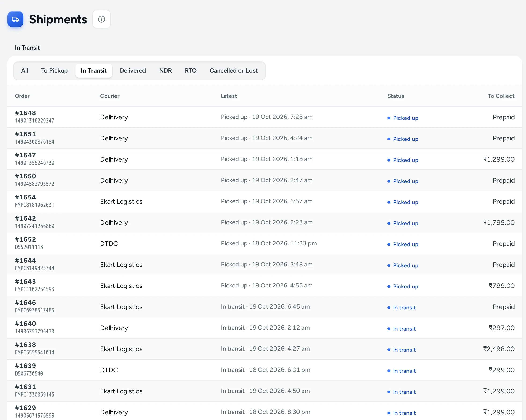Select tracking number FMPC8181962631
Image resolution: width=526 pixels, height=420 pixels.
pos(34,205)
